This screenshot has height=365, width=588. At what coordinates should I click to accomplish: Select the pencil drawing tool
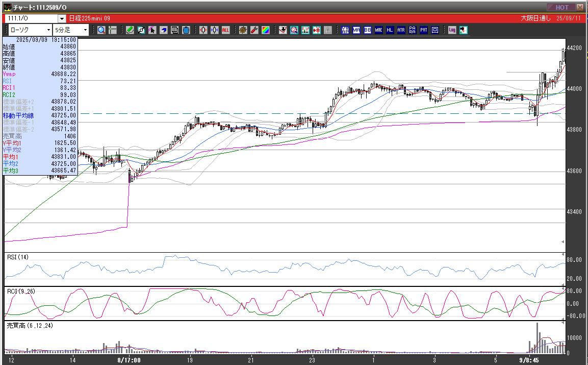click(130, 30)
